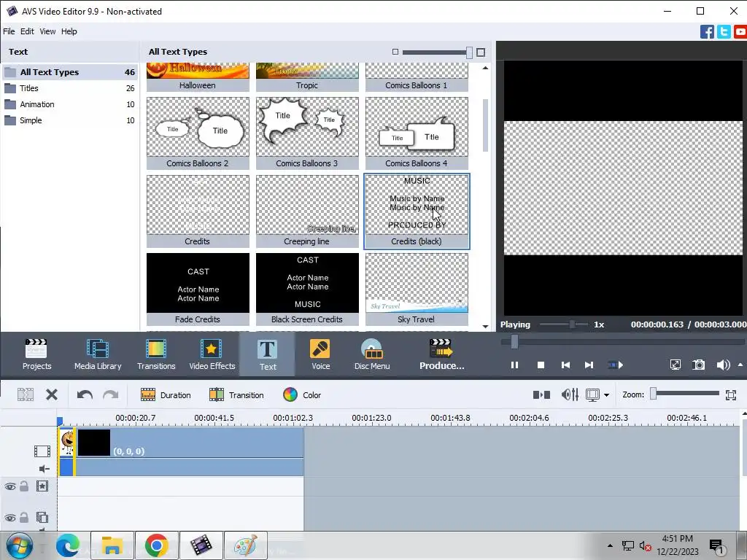747x560 pixels.
Task: Switch preview to full screen
Action: [x=675, y=365]
